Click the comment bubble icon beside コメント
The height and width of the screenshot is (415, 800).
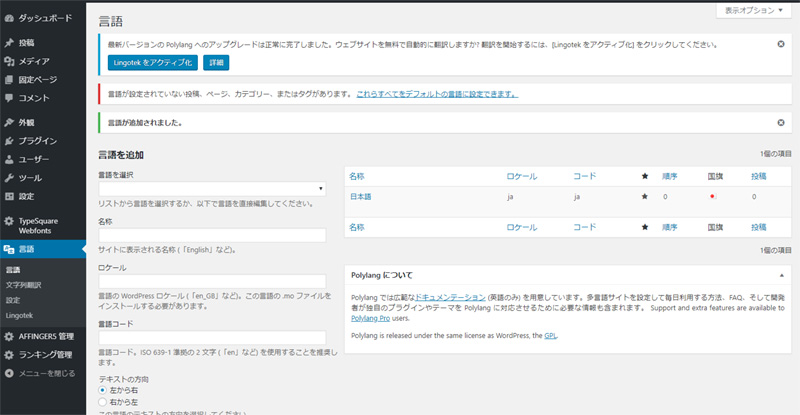(x=9, y=98)
